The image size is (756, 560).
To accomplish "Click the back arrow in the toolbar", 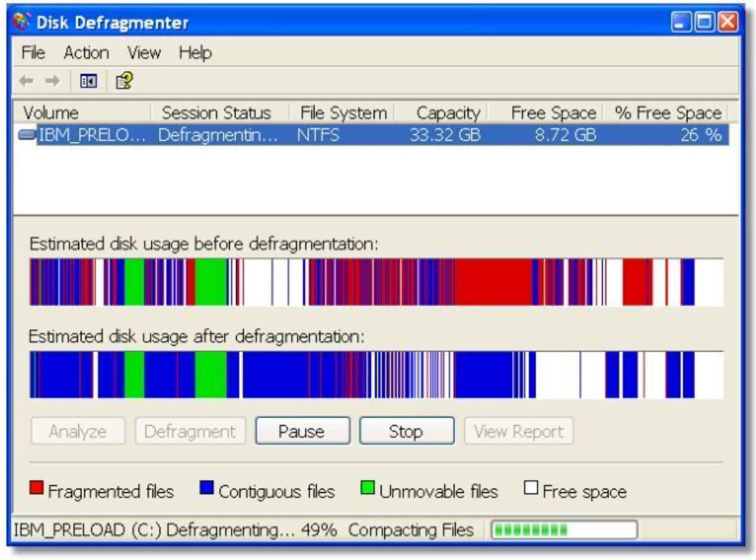I will (x=26, y=81).
